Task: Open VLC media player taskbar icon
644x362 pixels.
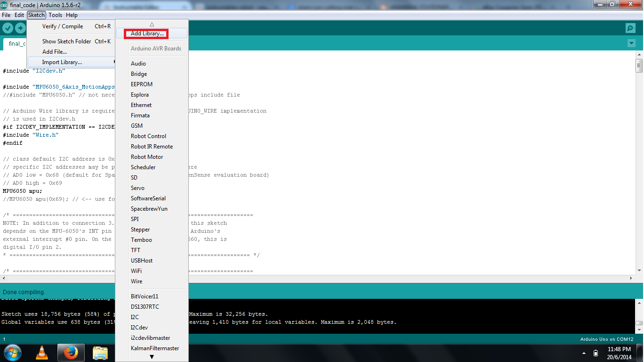Action: coord(42,353)
